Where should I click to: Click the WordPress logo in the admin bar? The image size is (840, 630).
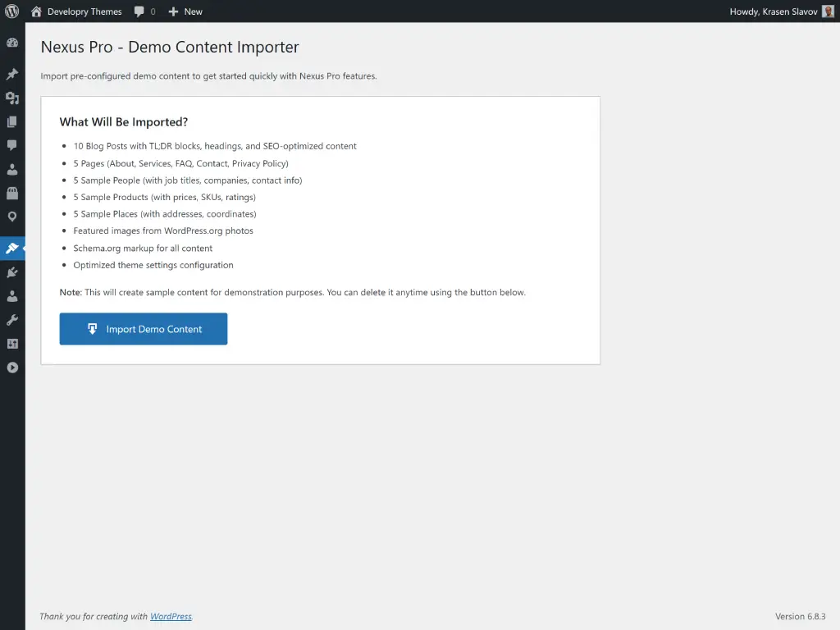pos(12,11)
